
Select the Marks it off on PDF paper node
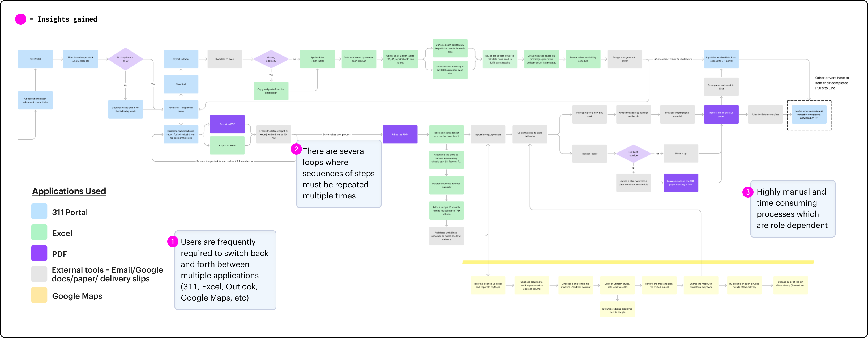point(721,114)
